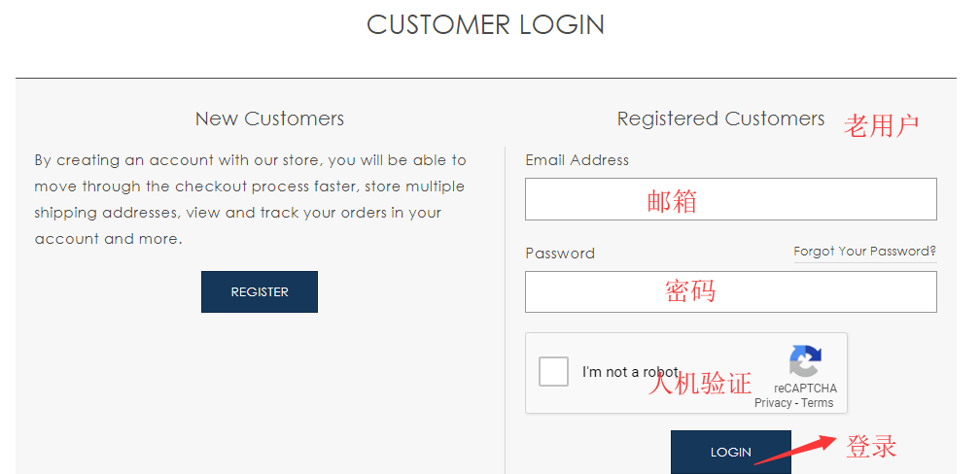Click the red 登录 annotation text

click(x=871, y=447)
